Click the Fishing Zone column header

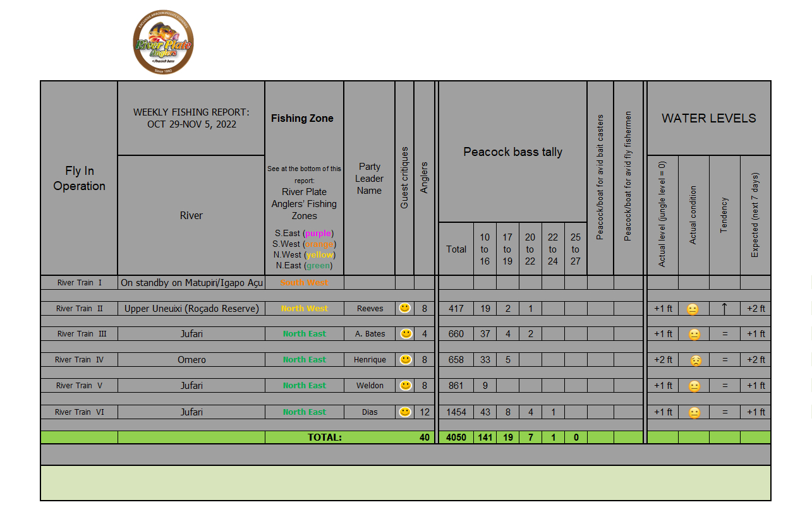tap(302, 118)
